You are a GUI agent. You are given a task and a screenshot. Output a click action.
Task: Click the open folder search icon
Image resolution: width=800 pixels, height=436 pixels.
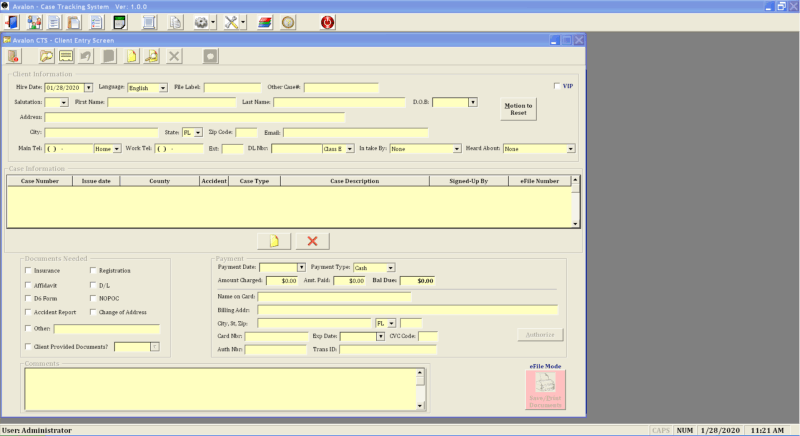pos(46,56)
